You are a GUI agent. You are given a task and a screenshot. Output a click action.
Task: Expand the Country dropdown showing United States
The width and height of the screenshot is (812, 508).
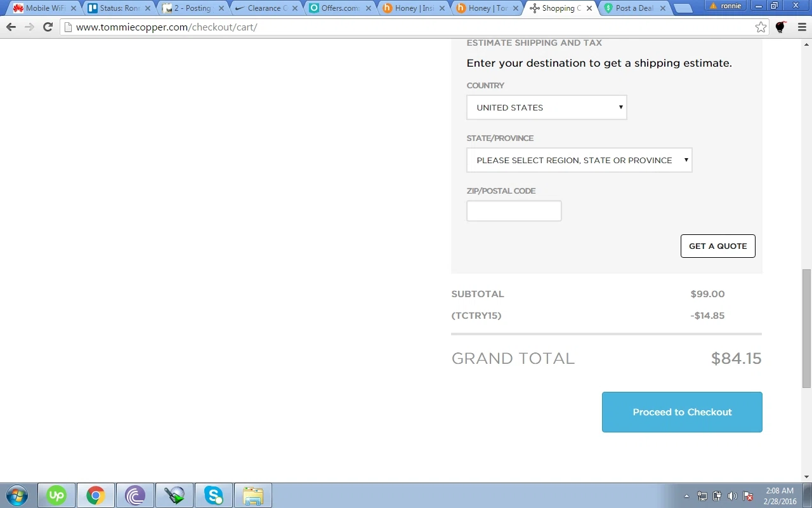coord(547,107)
